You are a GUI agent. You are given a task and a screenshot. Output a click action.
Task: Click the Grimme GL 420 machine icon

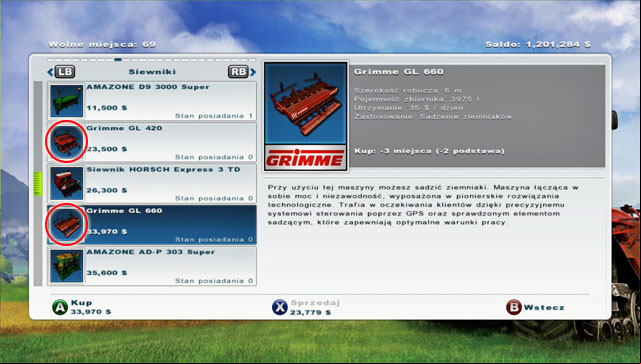click(66, 142)
